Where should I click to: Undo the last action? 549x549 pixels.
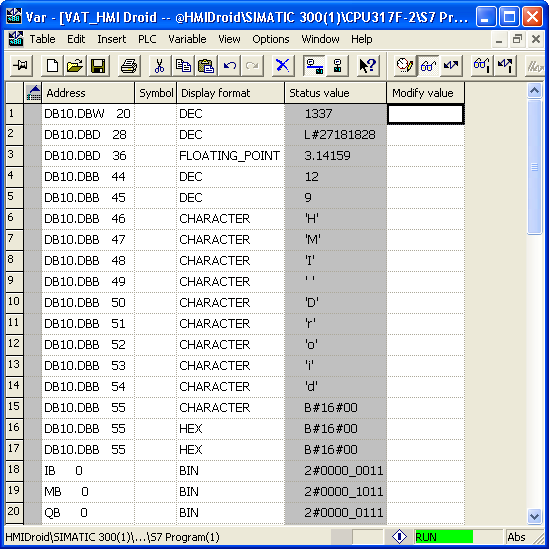click(229, 65)
